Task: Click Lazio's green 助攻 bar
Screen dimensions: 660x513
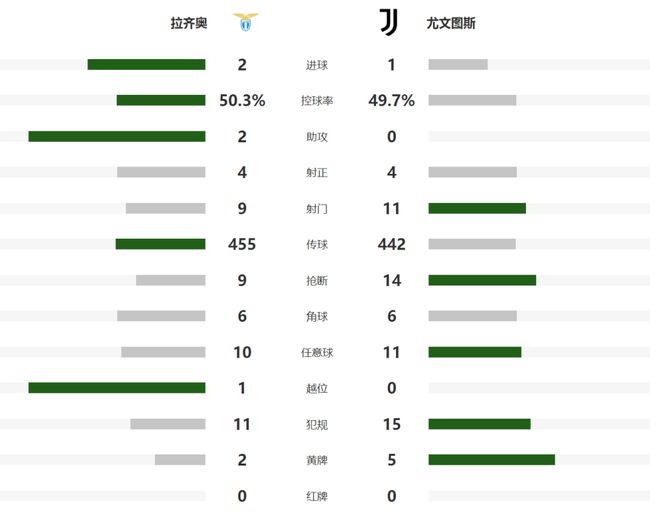Action: pos(117,136)
